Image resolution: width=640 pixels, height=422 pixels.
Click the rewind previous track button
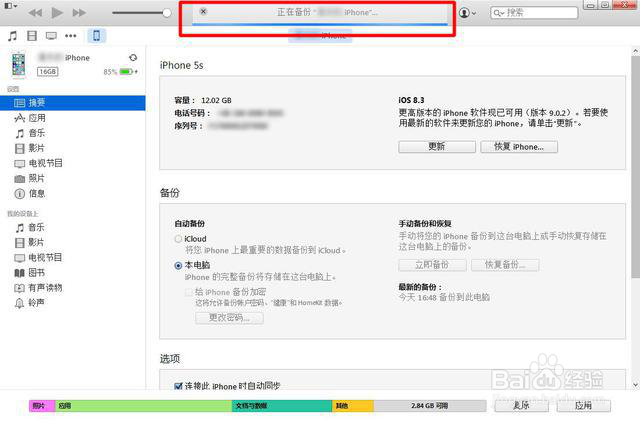click(36, 13)
